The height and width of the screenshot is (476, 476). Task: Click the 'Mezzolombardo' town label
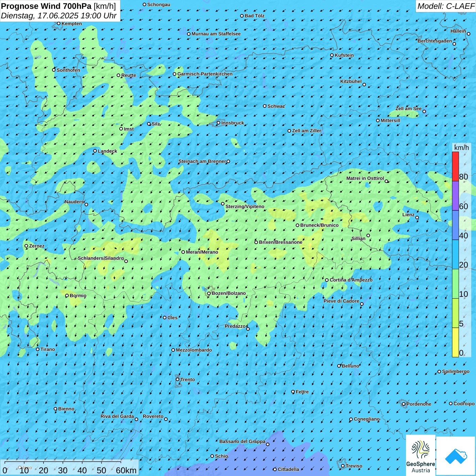pos(194,350)
